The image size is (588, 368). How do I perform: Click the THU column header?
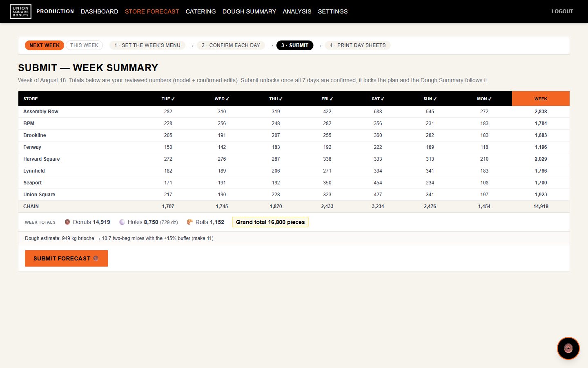click(276, 99)
